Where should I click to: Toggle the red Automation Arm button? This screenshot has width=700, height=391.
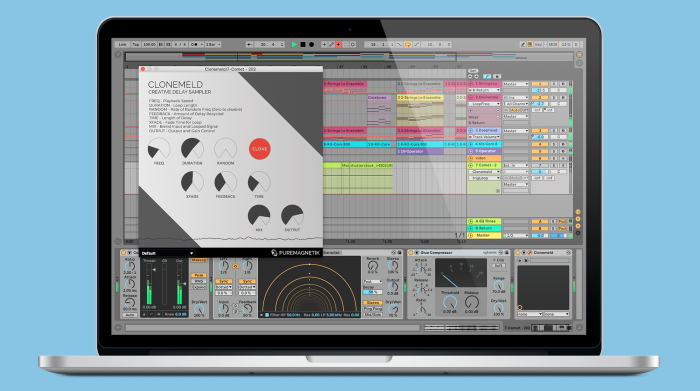[x=339, y=45]
